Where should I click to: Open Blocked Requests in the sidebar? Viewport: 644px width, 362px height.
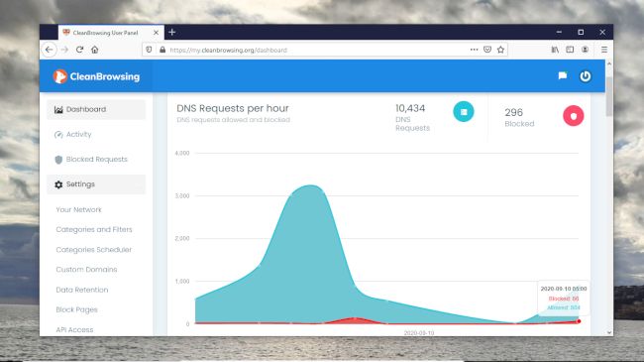pyautogui.click(x=96, y=160)
